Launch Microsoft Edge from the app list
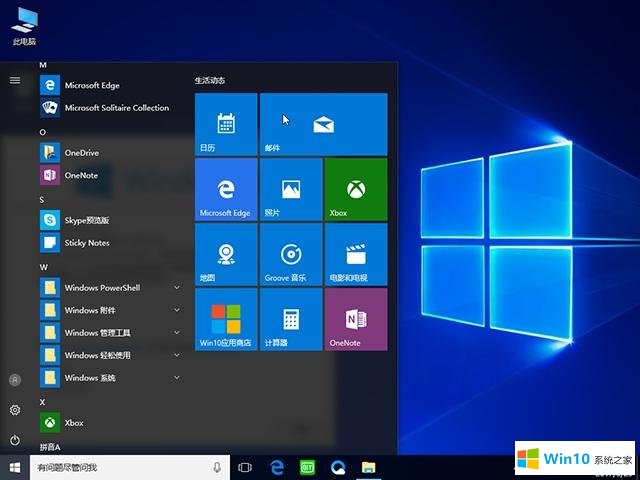The width and height of the screenshot is (640, 480). (110, 85)
